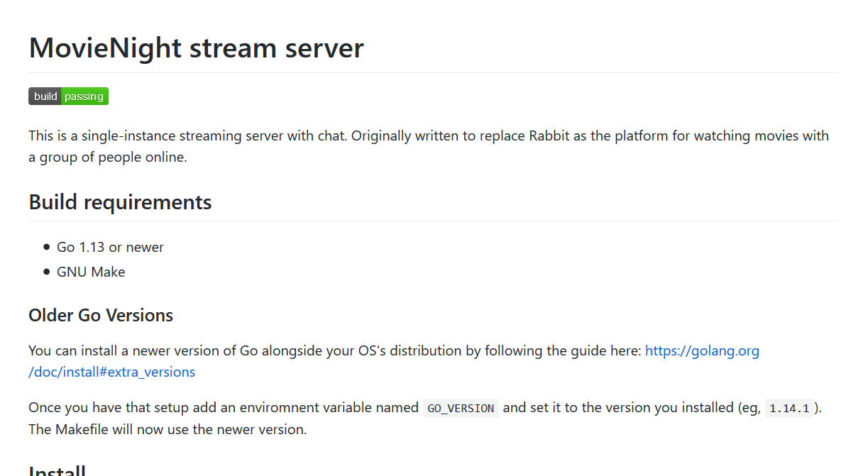Click the gray "build" badge label
This screenshot has height=476, width=868.
click(45, 96)
